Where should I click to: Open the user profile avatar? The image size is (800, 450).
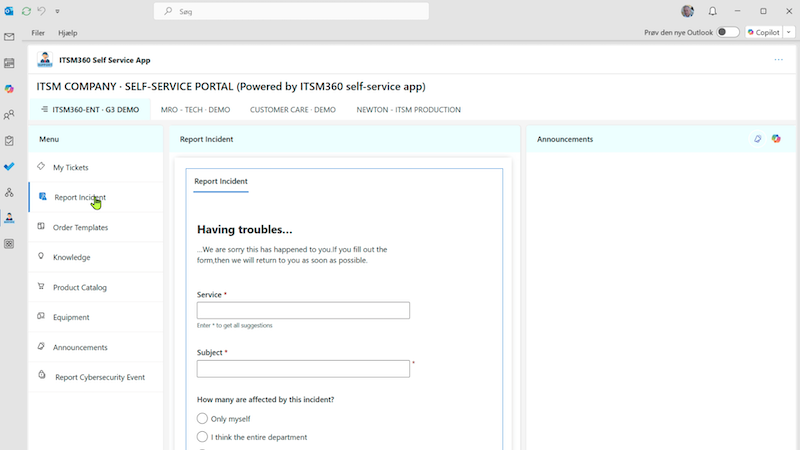click(687, 11)
